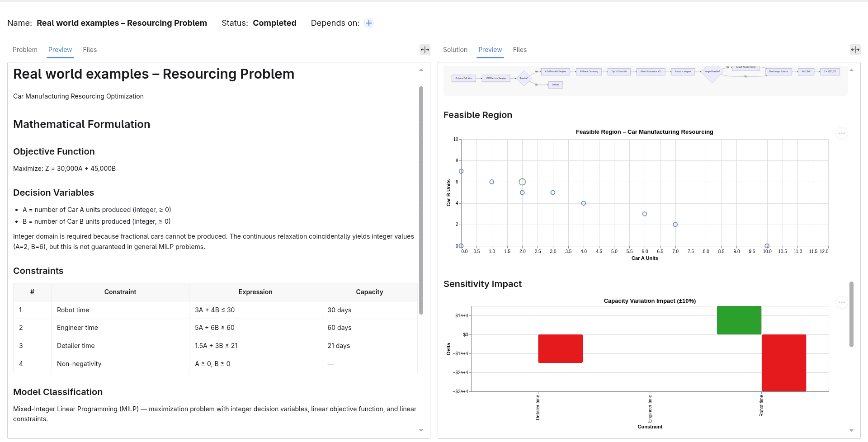Click the scroll-up arrow in the Solution pane
868x442 pixels.
851,70
